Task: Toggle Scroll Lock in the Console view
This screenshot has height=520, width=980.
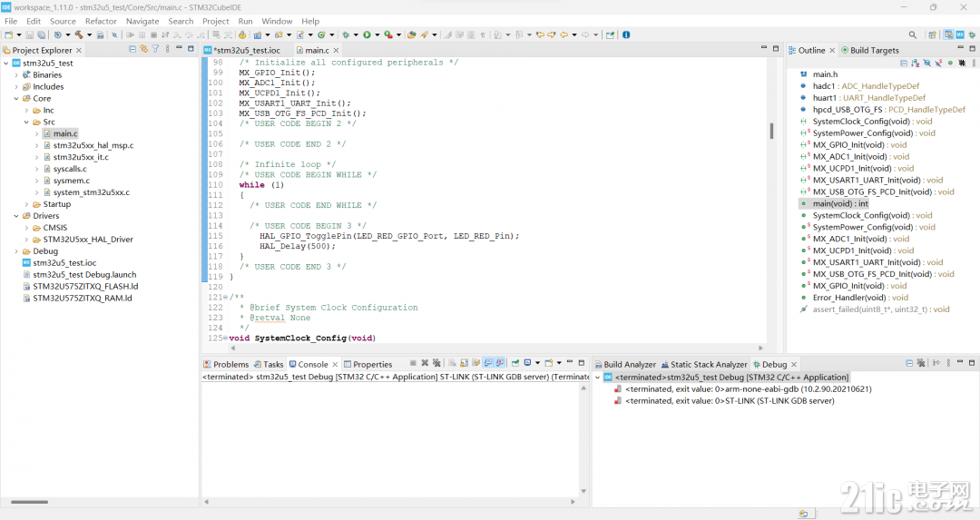Action: (x=464, y=363)
